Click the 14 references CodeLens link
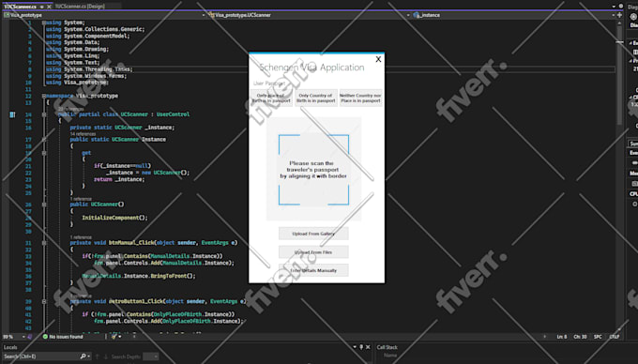The height and width of the screenshot is (364, 638). pyautogui.click(x=83, y=134)
